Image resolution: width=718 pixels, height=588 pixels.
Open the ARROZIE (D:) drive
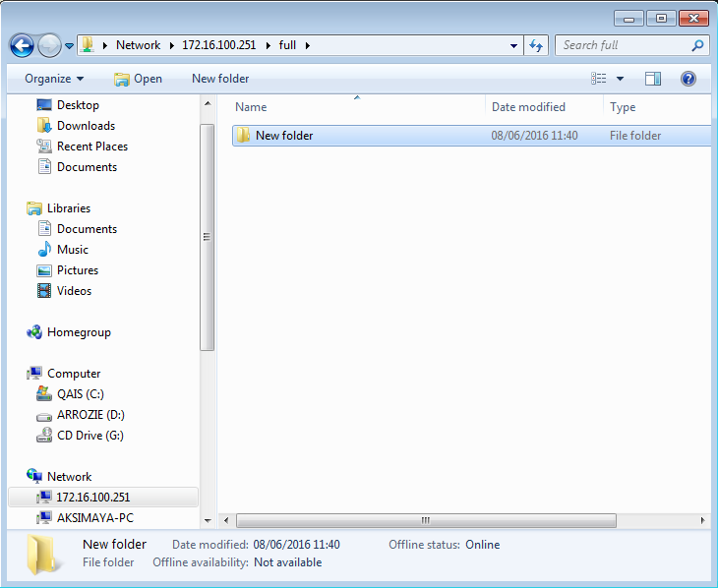[x=90, y=414]
